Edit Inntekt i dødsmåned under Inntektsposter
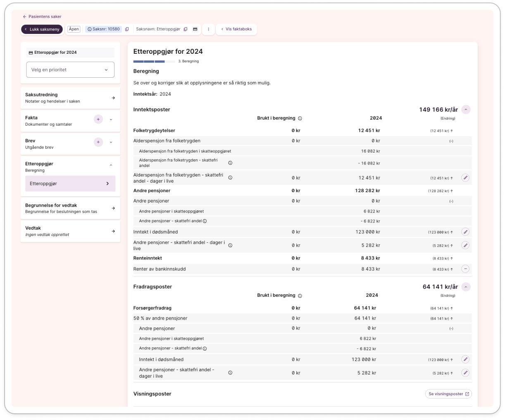The width and height of the screenshot is (505, 420). pos(465,232)
